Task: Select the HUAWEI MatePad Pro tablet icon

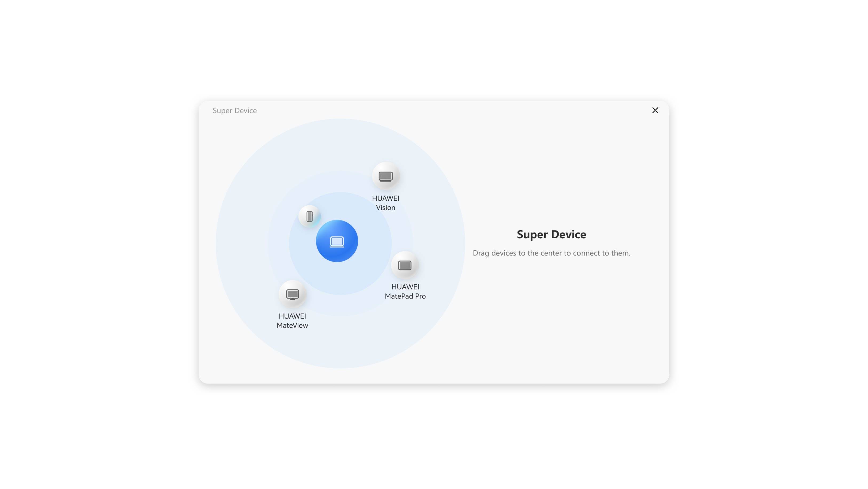Action: pyautogui.click(x=405, y=265)
